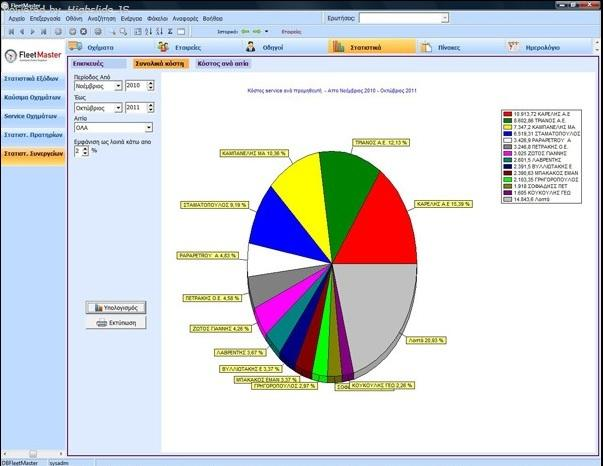Click the FleetMaster logo
This screenshot has height=466, width=604.
click(33, 55)
